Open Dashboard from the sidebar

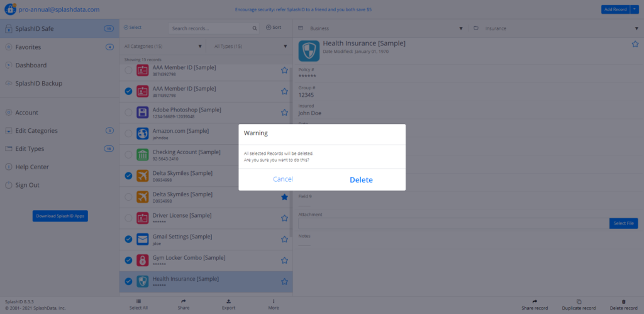point(31,65)
